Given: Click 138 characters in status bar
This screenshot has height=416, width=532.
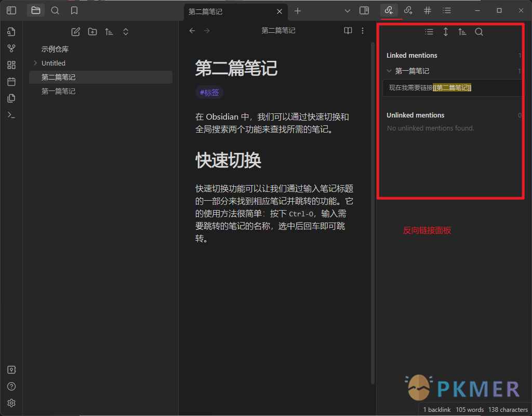Looking at the screenshot, I should pos(508,410).
